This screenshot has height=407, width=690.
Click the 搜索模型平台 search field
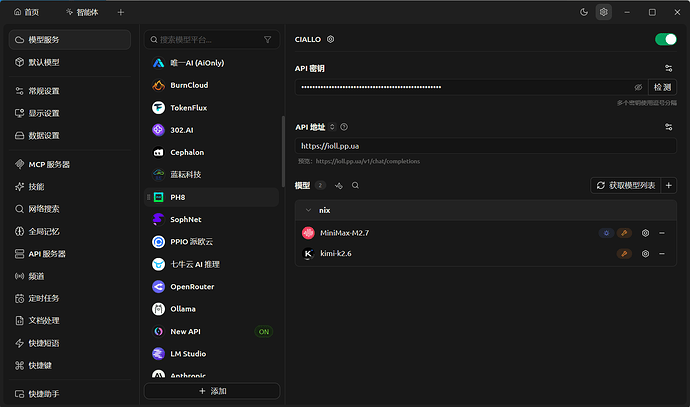[205, 40]
